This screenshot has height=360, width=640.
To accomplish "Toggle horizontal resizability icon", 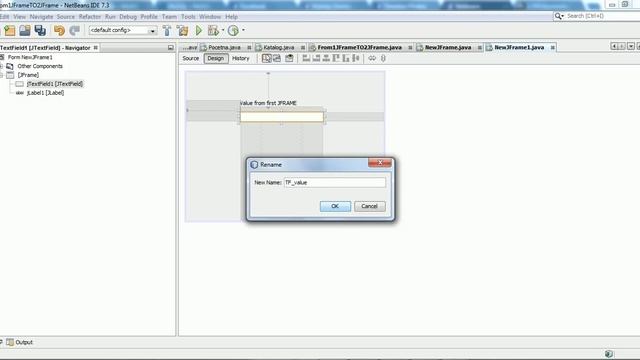I will pyautogui.click(x=372, y=58).
